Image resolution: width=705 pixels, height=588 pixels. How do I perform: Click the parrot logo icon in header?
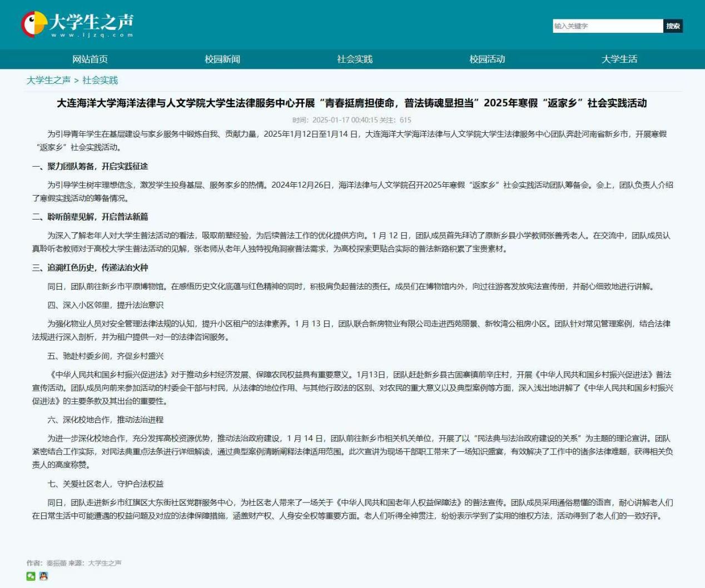tap(34, 24)
